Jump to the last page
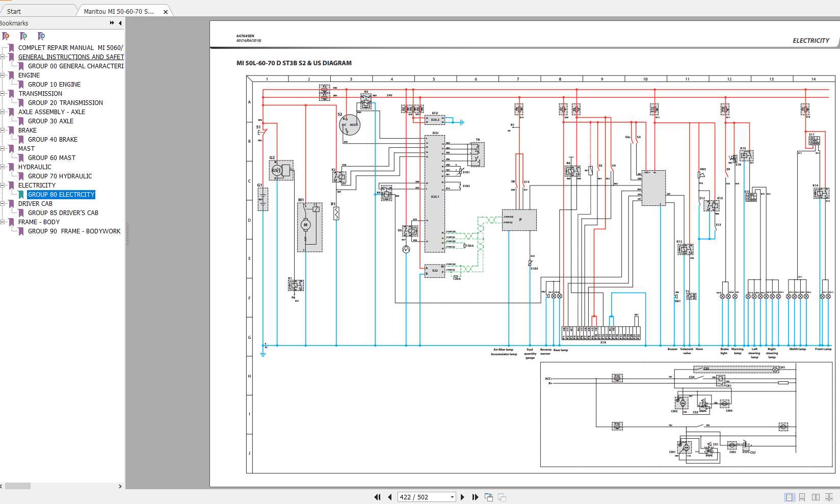Viewport: 840px width, 504px height. [475, 497]
